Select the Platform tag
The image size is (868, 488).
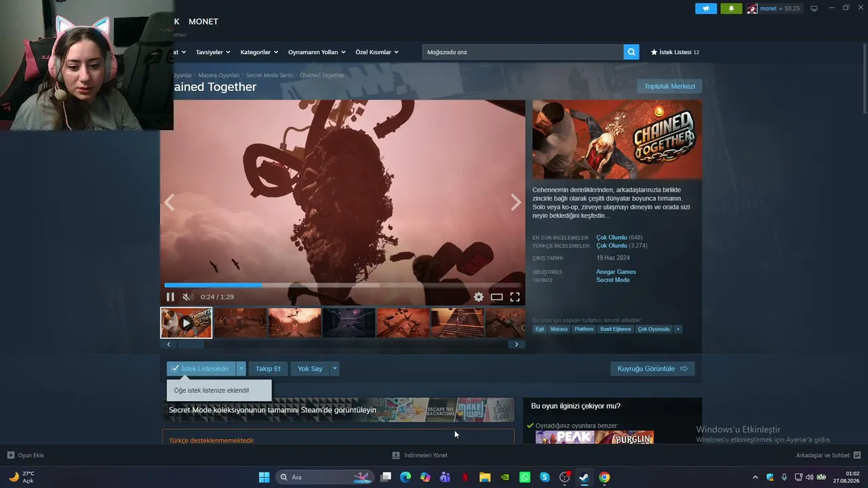(x=584, y=329)
